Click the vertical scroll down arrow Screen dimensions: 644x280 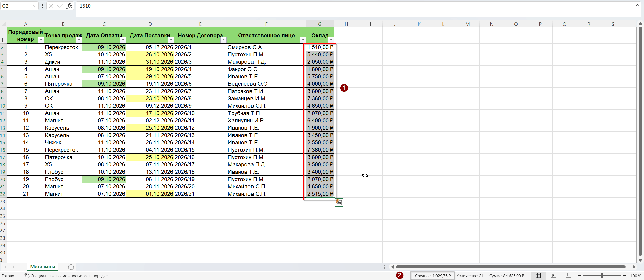[640, 260]
